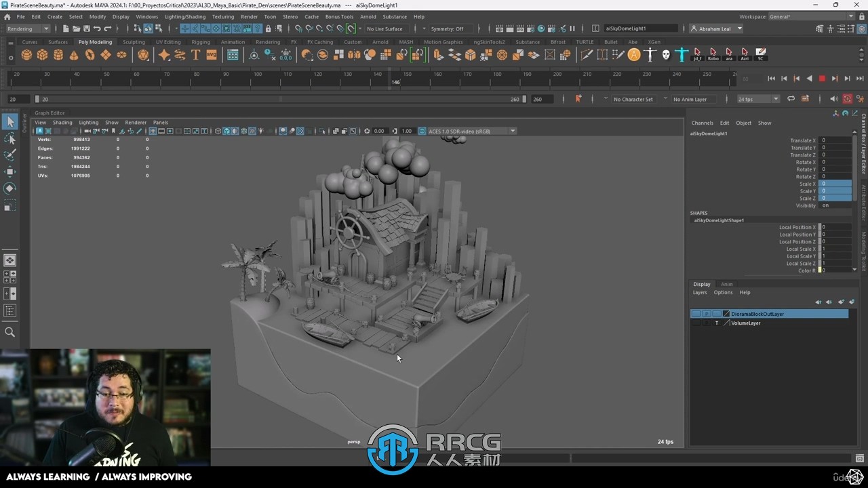Open the Arnold menu

(368, 17)
